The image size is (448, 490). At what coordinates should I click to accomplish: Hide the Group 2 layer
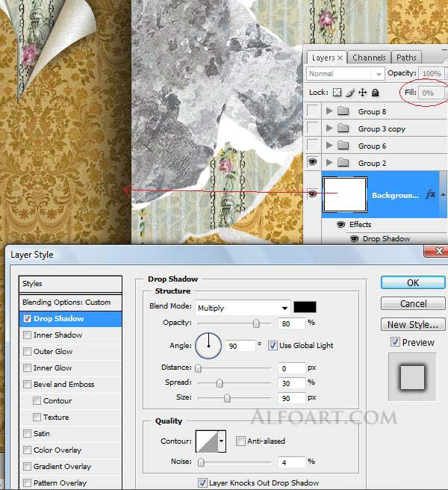pos(313,162)
